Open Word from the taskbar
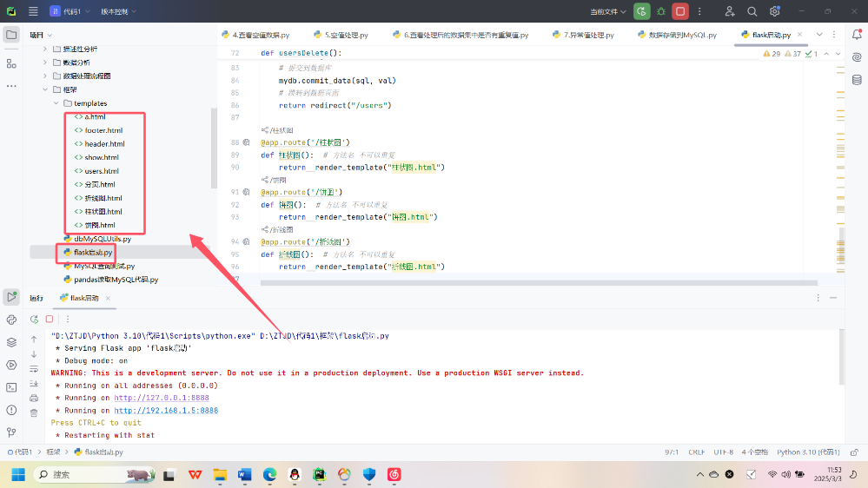Viewport: 868px width, 488px height. click(245, 475)
